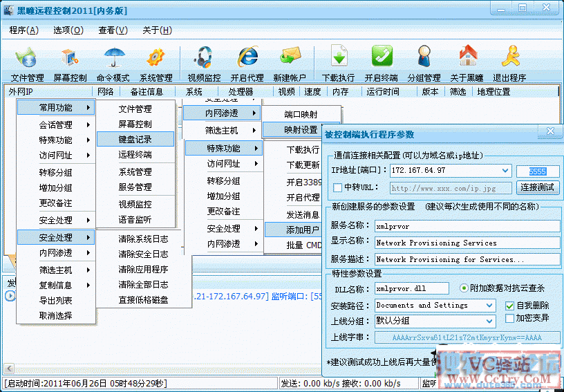Click the 开启代理 toolbar icon

247,57
